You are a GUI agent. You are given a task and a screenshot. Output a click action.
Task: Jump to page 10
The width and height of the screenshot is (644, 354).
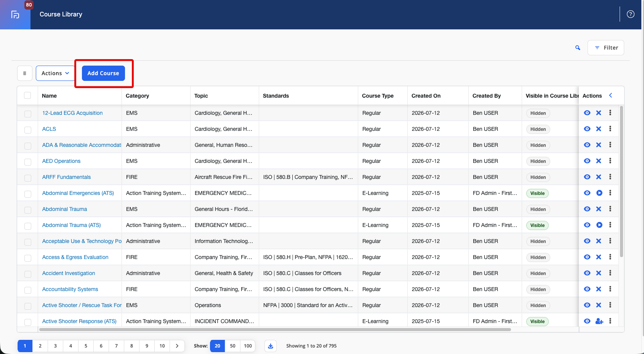[162, 346]
